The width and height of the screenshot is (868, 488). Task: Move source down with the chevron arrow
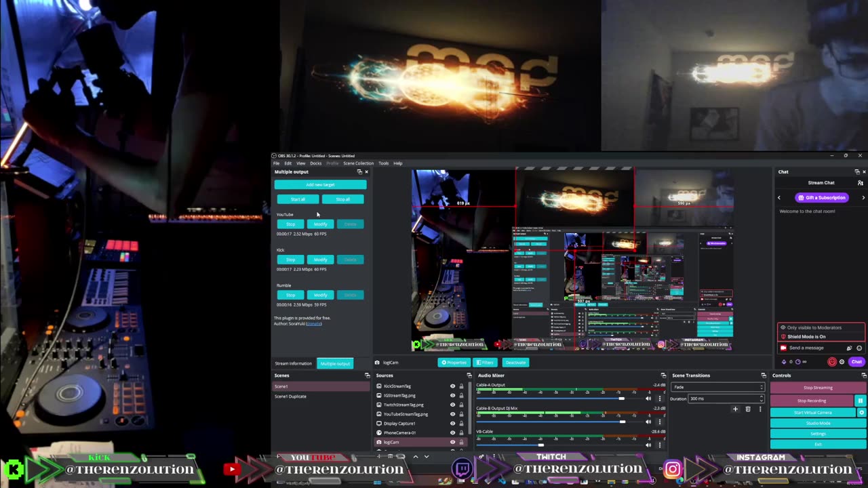click(x=427, y=457)
